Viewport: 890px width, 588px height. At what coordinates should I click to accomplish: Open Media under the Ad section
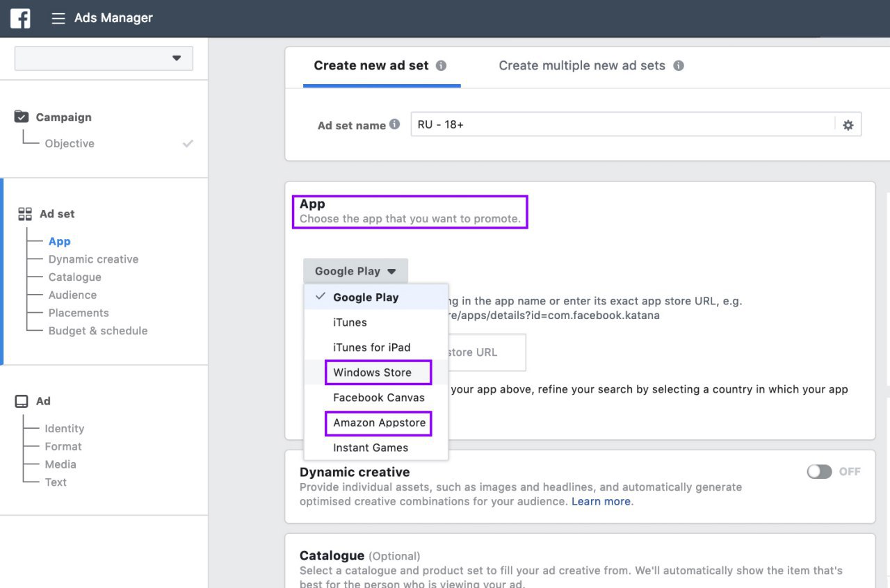pyautogui.click(x=60, y=464)
